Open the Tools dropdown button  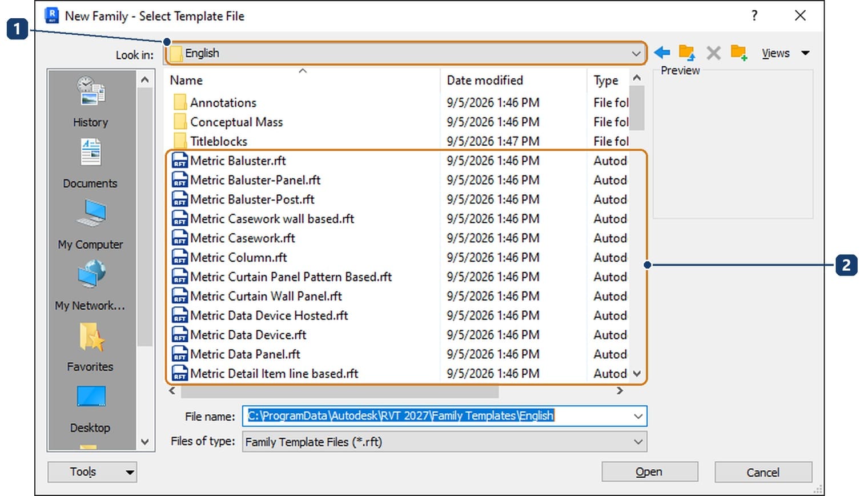point(92,472)
